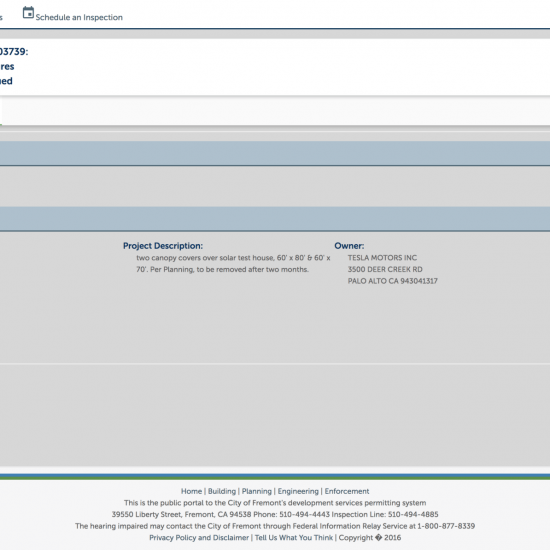550x550 pixels.
Task: Click the permit number ending 03739
Action: 14,52
